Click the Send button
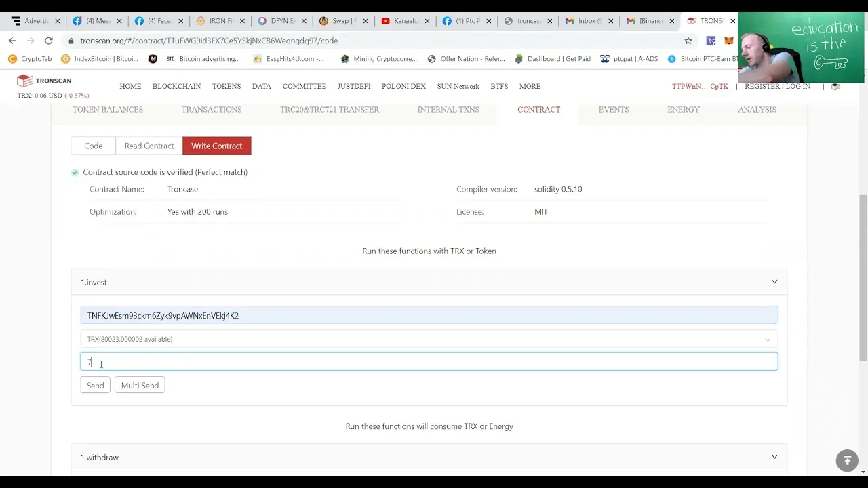The height and width of the screenshot is (488, 868). (x=95, y=386)
